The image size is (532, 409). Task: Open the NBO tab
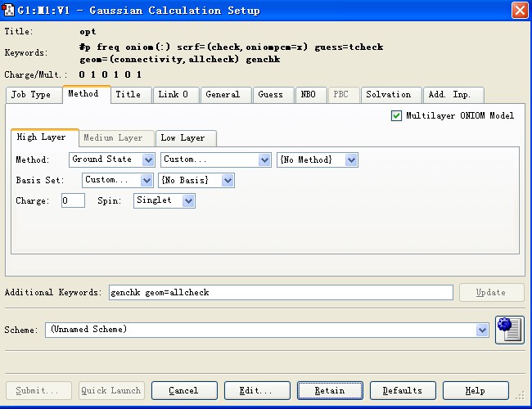(x=311, y=95)
